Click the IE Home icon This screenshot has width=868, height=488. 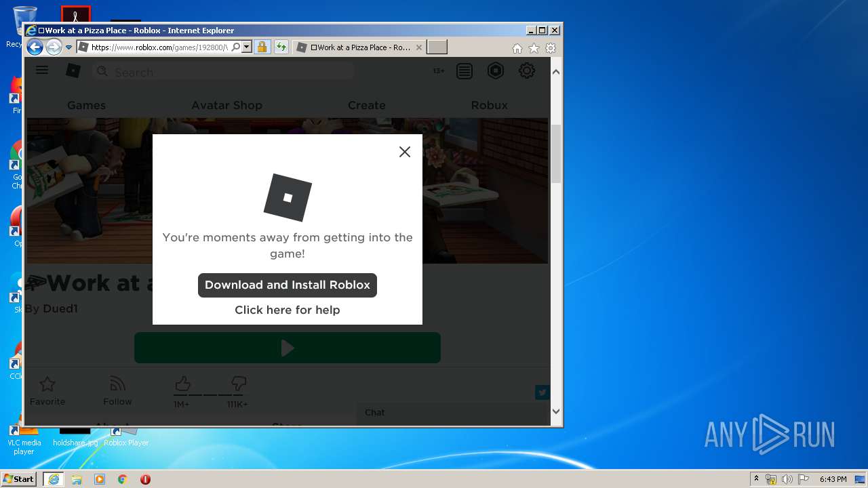(517, 48)
